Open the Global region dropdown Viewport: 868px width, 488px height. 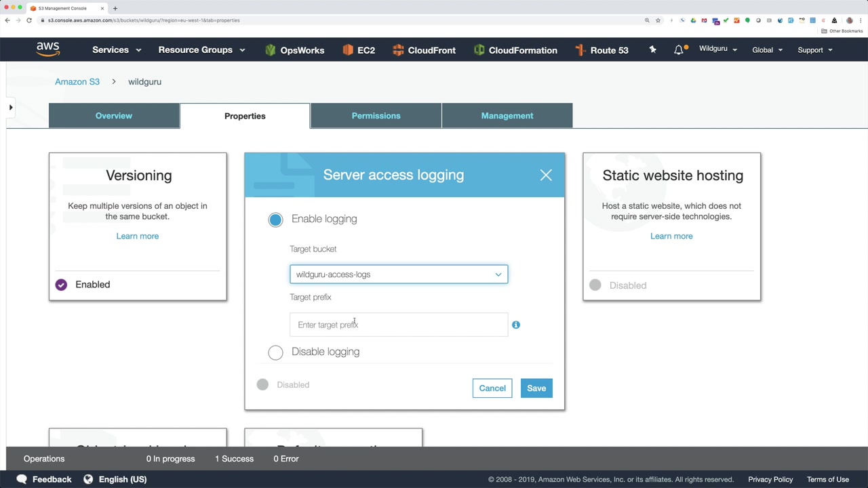(767, 49)
